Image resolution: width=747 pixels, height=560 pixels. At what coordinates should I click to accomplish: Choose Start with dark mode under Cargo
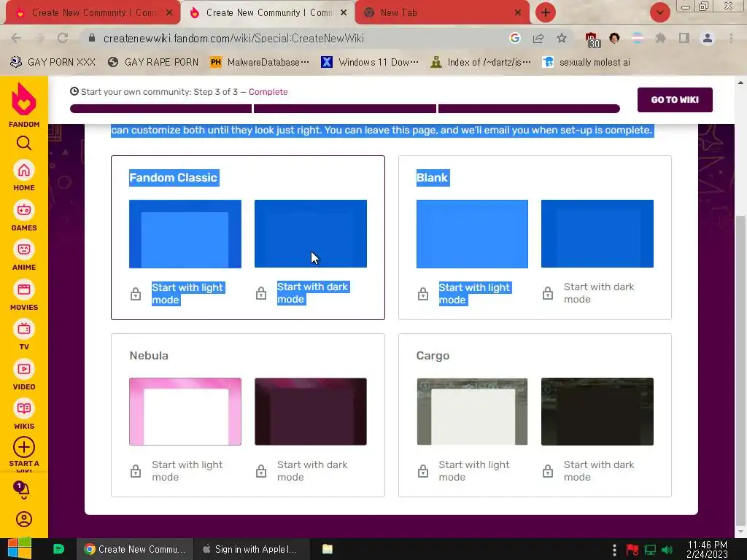point(599,471)
